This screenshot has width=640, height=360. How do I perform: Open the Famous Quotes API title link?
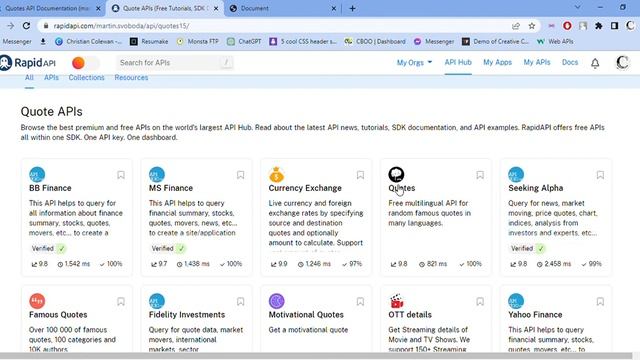[58, 315]
